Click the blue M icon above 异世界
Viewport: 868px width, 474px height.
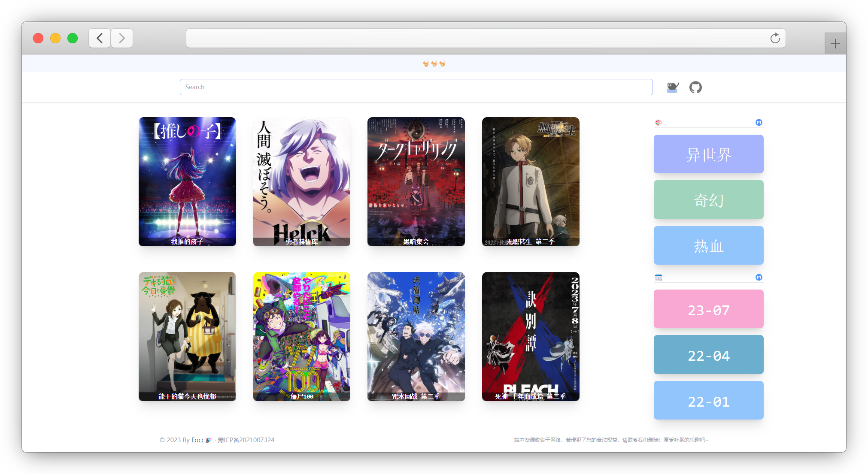759,123
